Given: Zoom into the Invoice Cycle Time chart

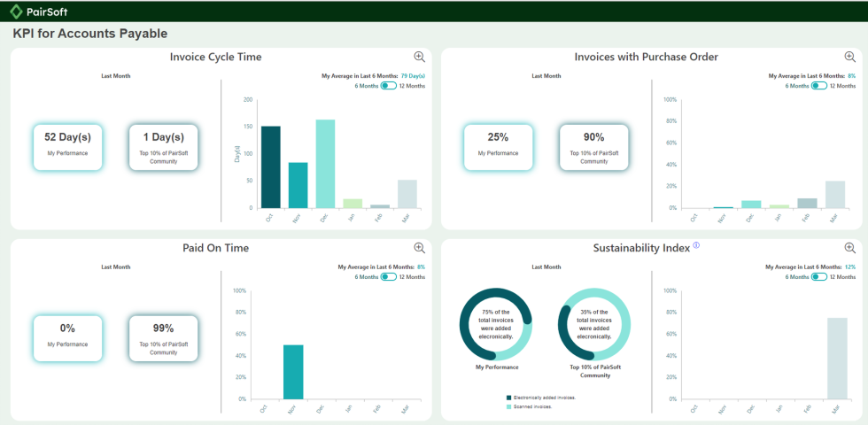Looking at the screenshot, I should [419, 57].
